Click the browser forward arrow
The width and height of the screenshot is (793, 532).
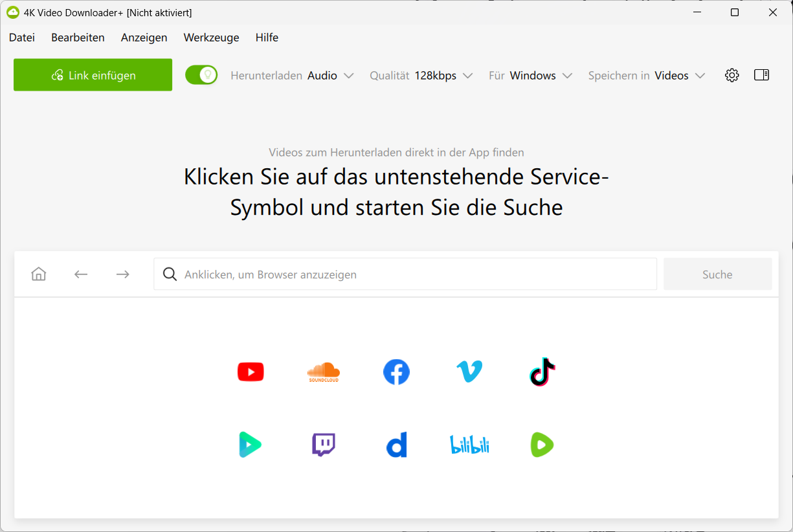123,274
